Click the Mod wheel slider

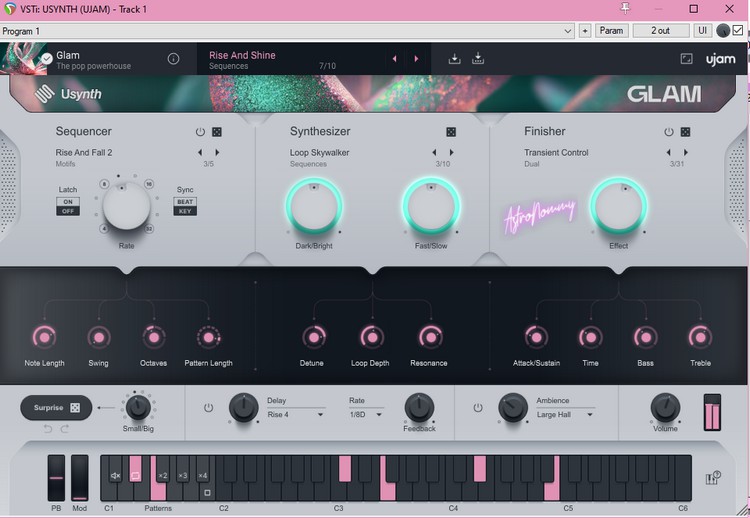point(79,477)
